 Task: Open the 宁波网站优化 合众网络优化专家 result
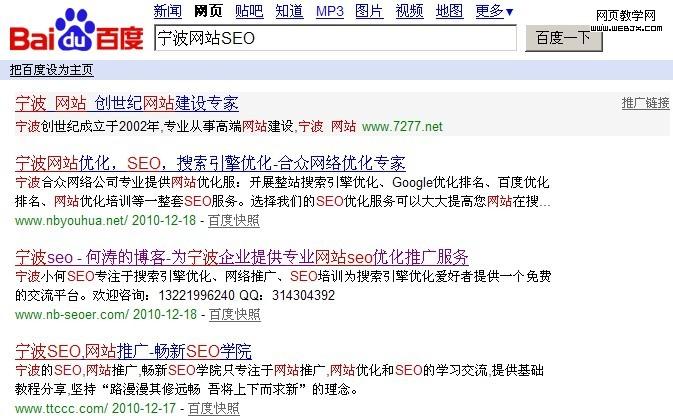(x=210, y=162)
